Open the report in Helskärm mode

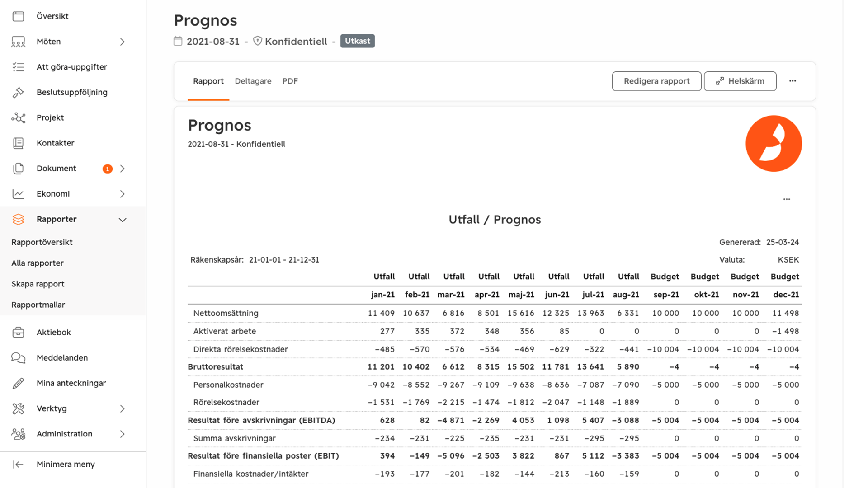coord(740,81)
